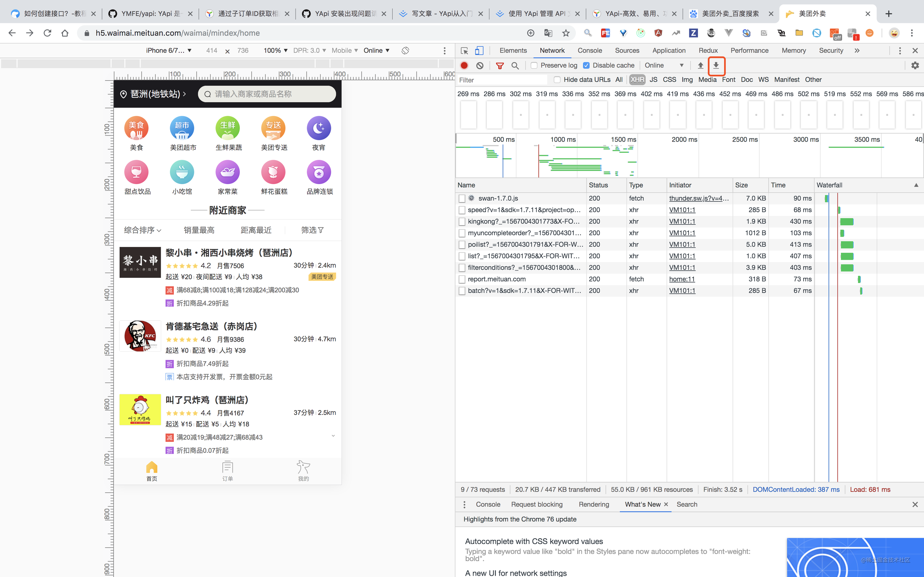The image size is (924, 577).
Task: Rotate the device orientation icon
Action: click(405, 50)
